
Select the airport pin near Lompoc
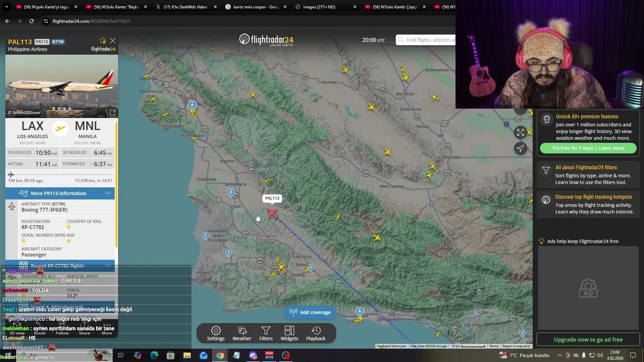point(229,253)
